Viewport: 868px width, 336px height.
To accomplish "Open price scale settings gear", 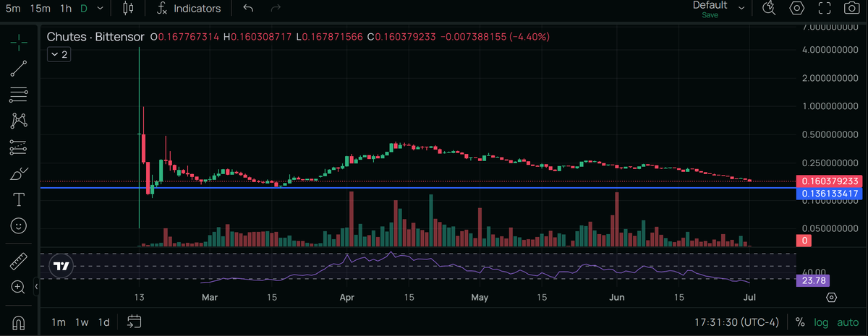I will click(831, 297).
